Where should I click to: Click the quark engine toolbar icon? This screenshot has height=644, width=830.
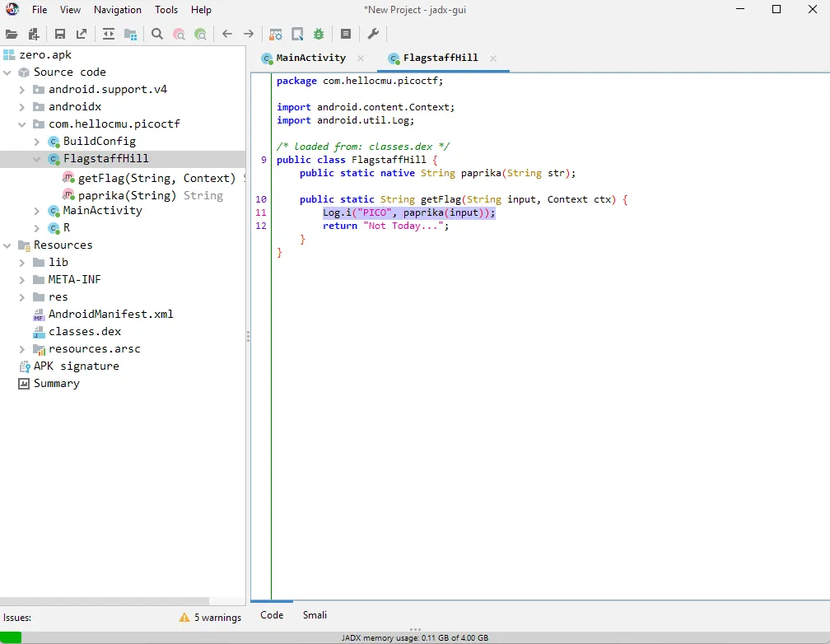297,35
